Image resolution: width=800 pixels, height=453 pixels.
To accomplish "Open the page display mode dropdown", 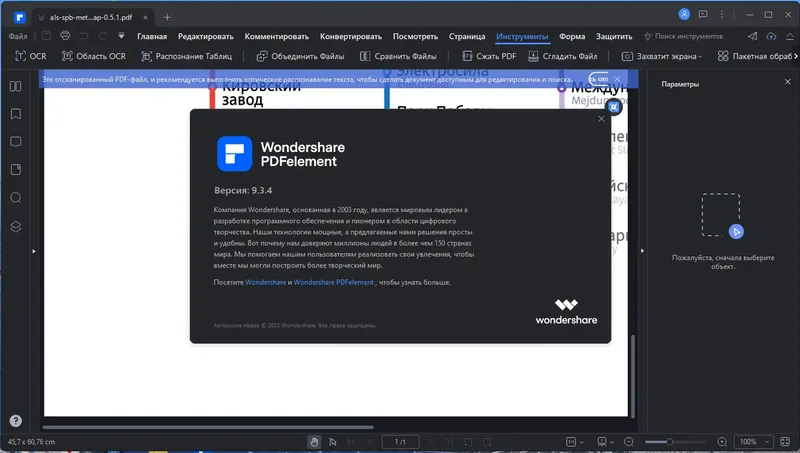I will 605,442.
